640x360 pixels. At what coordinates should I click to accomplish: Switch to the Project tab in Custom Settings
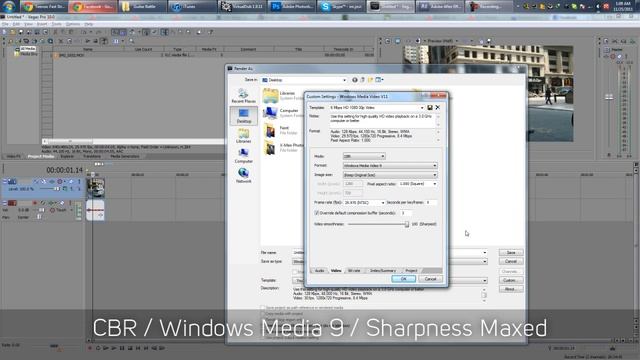pyautogui.click(x=411, y=271)
